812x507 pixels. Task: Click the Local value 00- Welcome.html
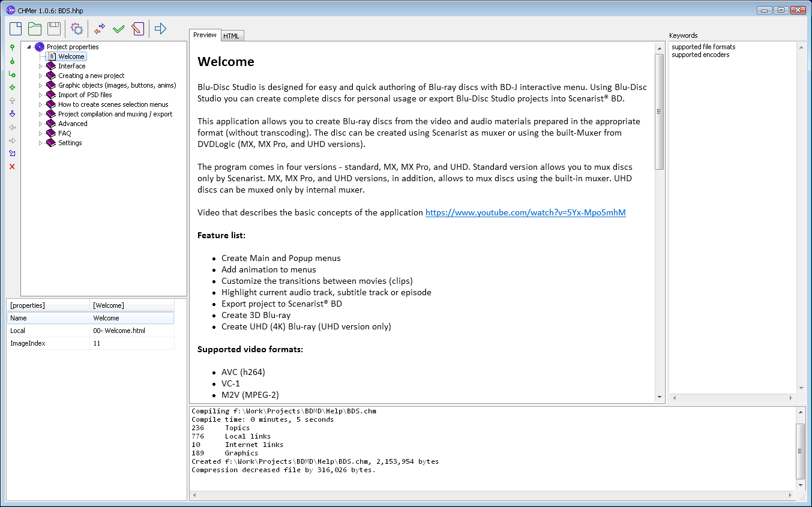point(132,331)
